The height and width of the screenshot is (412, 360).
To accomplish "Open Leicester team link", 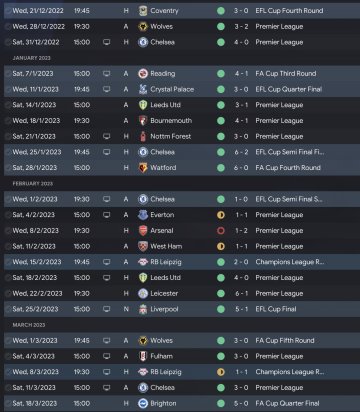I will [x=164, y=293].
